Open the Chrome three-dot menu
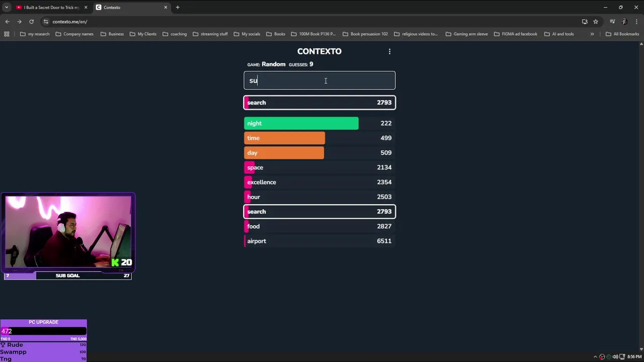The image size is (644, 362). 636,22
